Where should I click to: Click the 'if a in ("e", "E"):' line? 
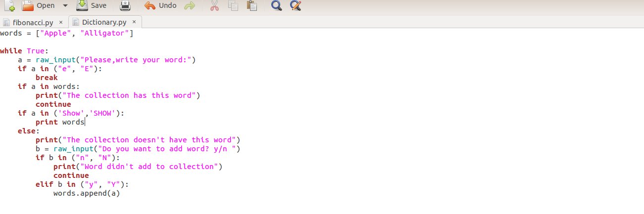[x=60, y=69]
